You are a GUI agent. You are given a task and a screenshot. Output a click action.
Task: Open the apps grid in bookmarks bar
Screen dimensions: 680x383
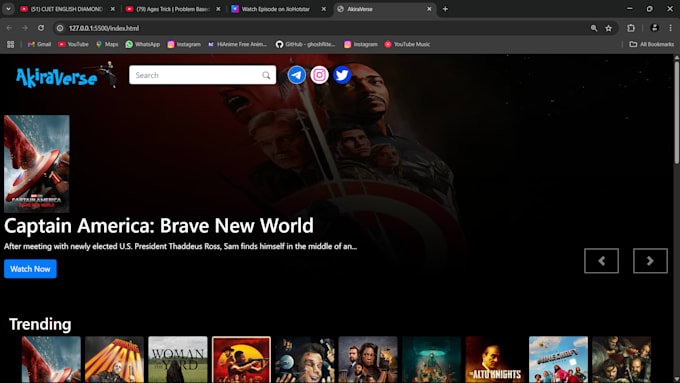pyautogui.click(x=10, y=44)
